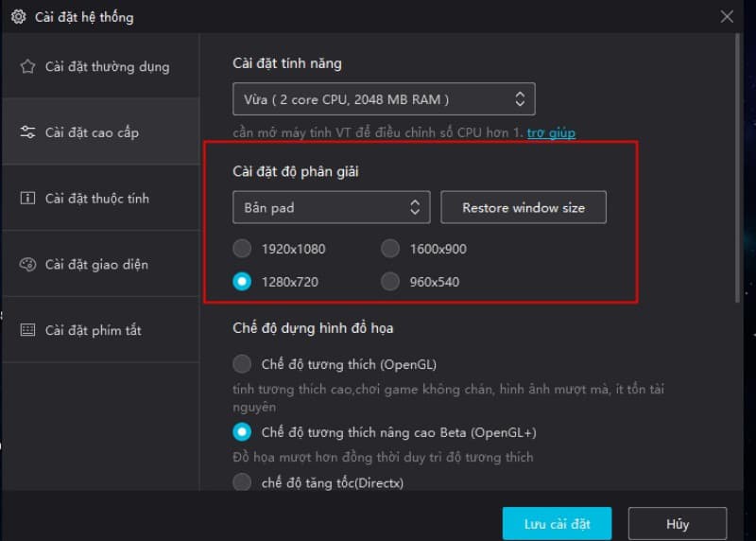Click the performance dropdown arrows

point(520,99)
